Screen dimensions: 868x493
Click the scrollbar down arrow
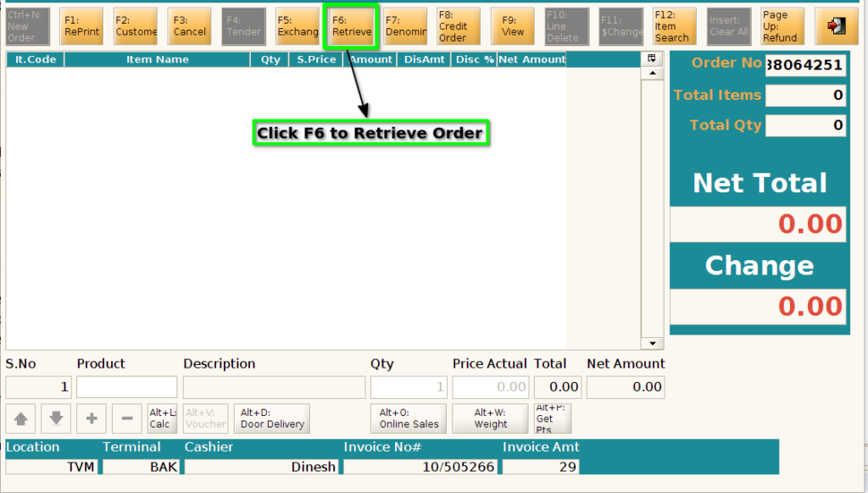coord(653,343)
